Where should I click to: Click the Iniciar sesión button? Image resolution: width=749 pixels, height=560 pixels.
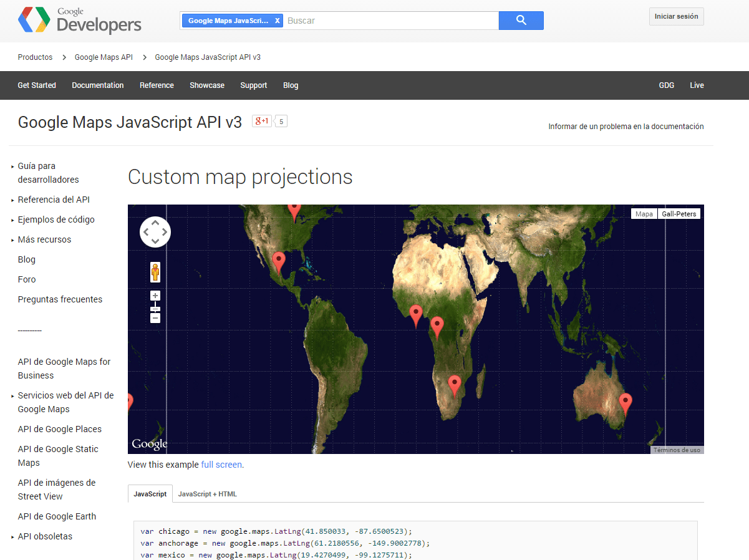(x=677, y=17)
